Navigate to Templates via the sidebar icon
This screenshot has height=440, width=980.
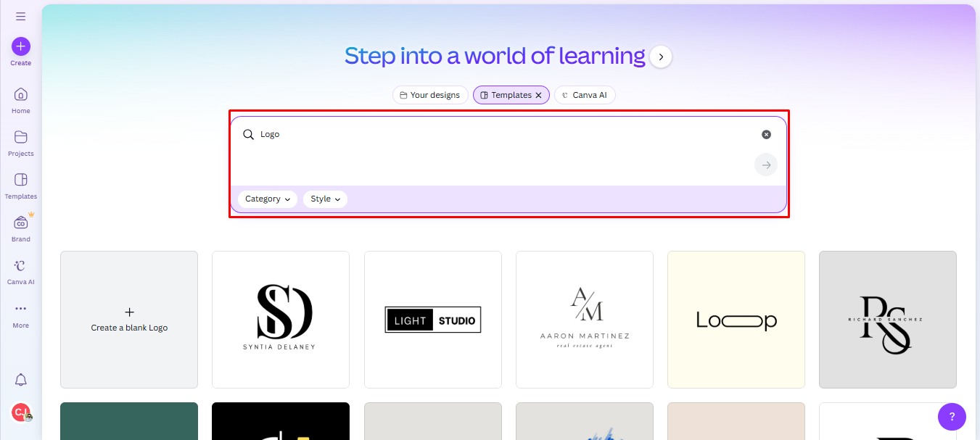tap(20, 186)
